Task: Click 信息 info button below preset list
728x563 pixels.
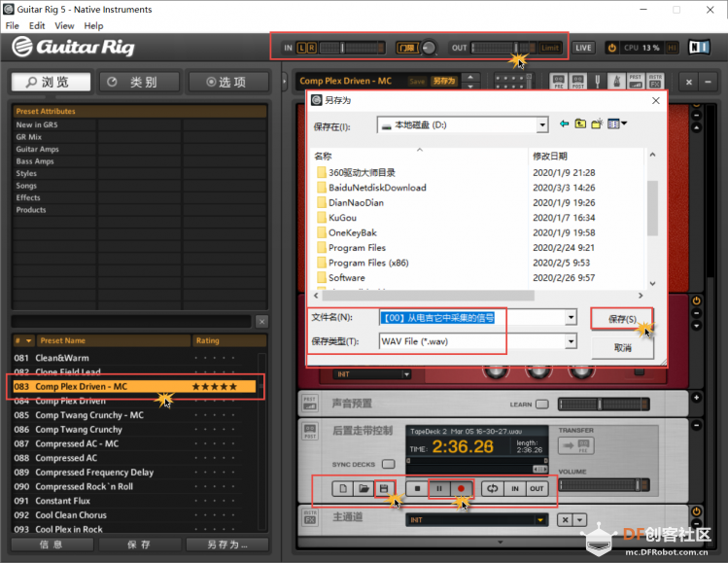Action: pos(52,545)
